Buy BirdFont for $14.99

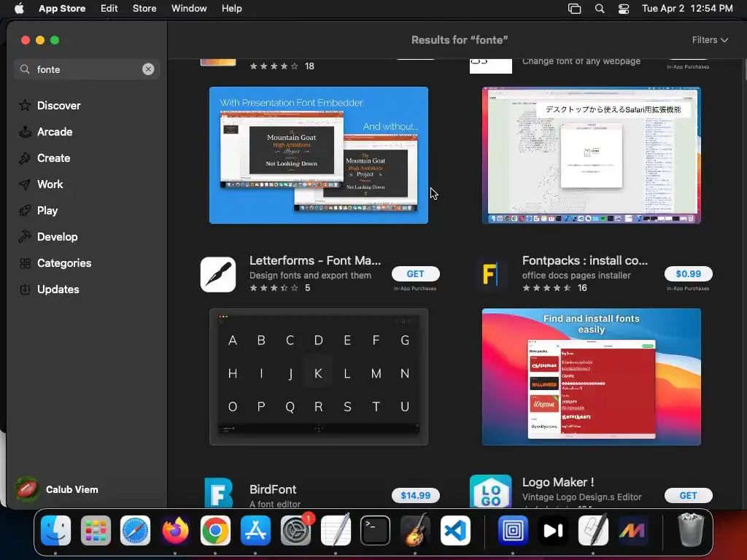tap(415, 495)
